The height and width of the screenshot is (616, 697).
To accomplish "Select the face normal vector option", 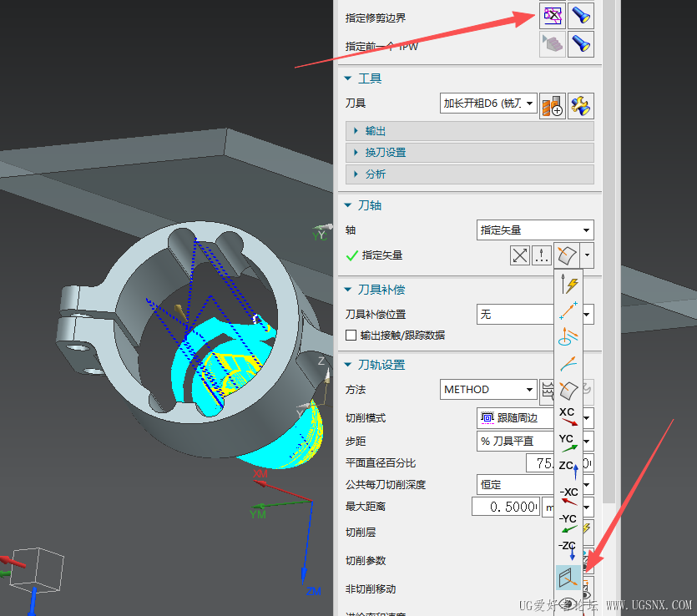I will (568, 388).
